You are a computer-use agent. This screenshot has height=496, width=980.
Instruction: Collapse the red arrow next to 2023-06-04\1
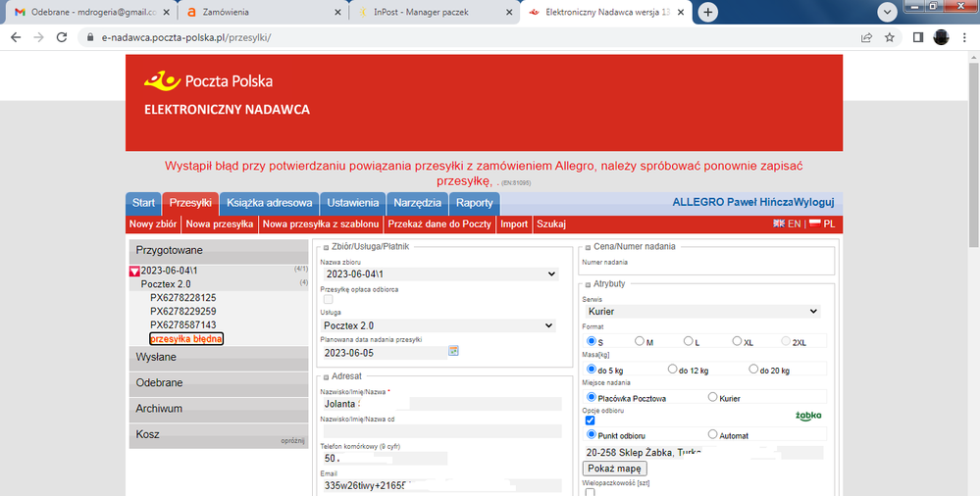pos(134,272)
